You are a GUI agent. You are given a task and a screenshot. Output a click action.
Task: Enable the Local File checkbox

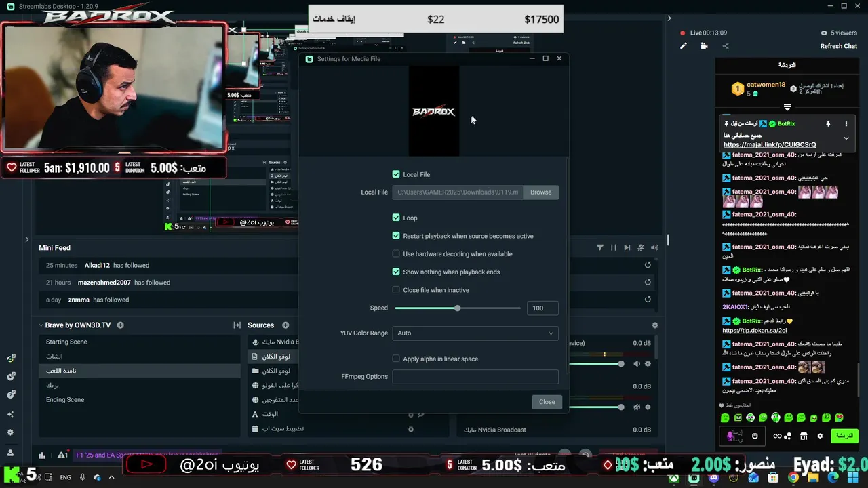[x=396, y=174]
